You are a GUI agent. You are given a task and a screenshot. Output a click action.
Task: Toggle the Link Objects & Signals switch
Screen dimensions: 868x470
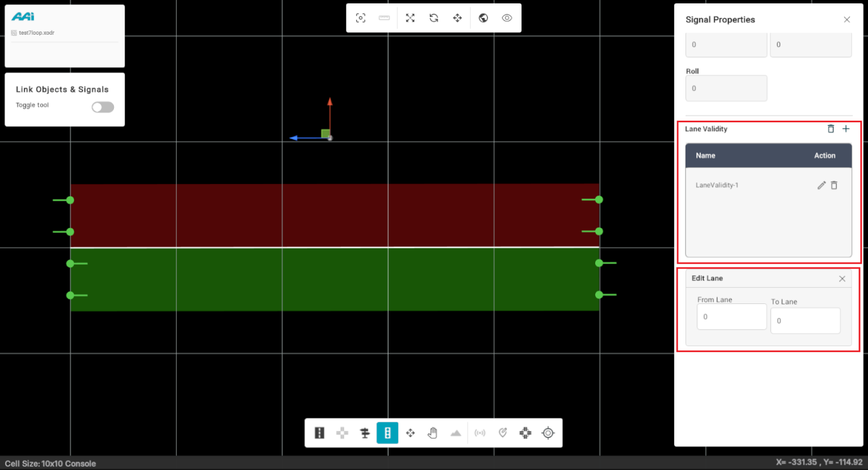103,107
